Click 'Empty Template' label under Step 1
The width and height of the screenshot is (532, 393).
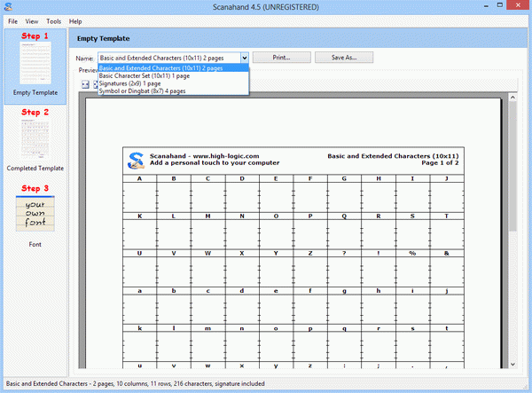point(35,92)
